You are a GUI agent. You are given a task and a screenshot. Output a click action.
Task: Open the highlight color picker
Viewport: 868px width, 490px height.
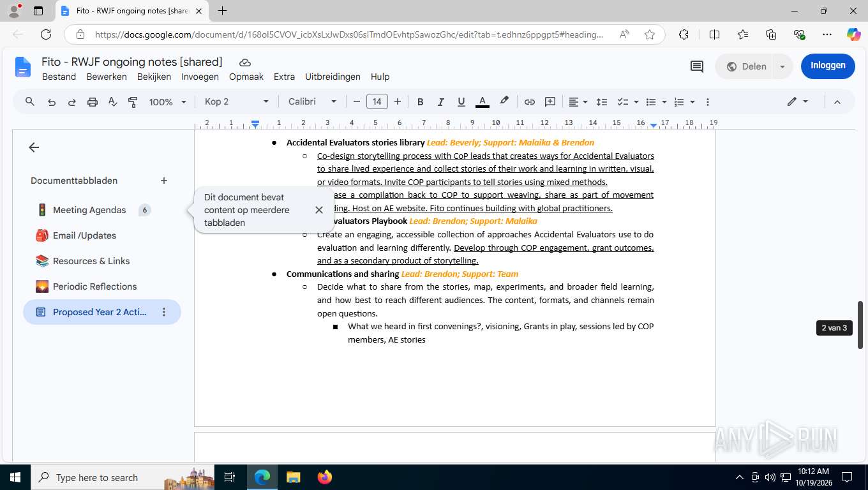[504, 101]
